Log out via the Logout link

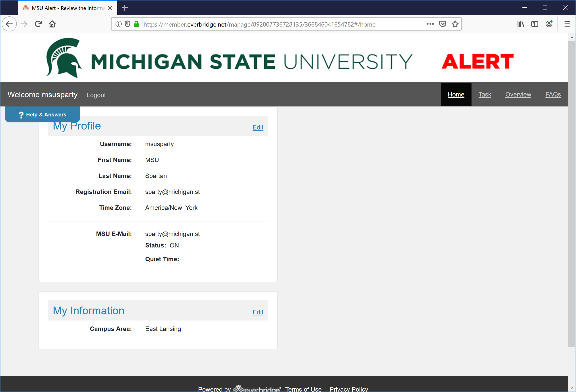[96, 95]
